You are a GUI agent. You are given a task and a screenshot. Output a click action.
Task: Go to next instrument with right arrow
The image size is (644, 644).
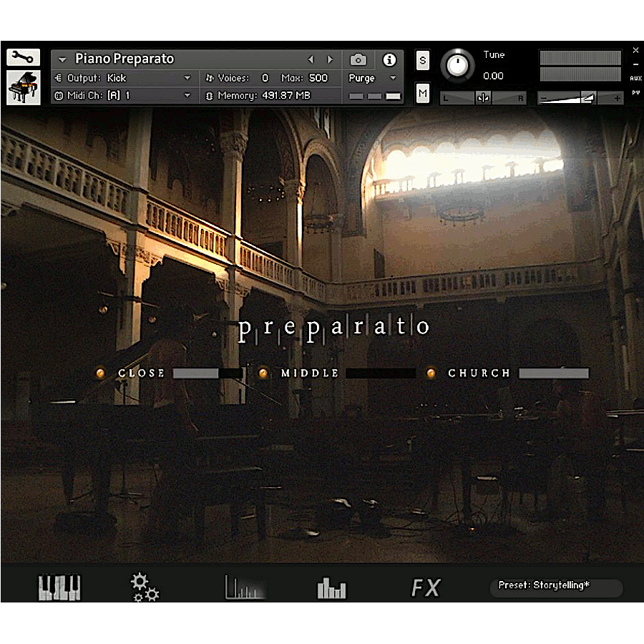click(x=330, y=60)
